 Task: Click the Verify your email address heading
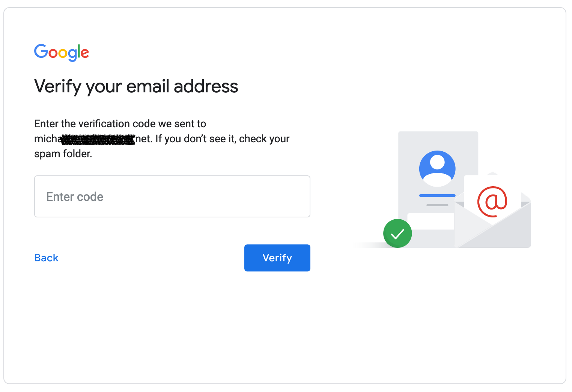click(x=136, y=86)
